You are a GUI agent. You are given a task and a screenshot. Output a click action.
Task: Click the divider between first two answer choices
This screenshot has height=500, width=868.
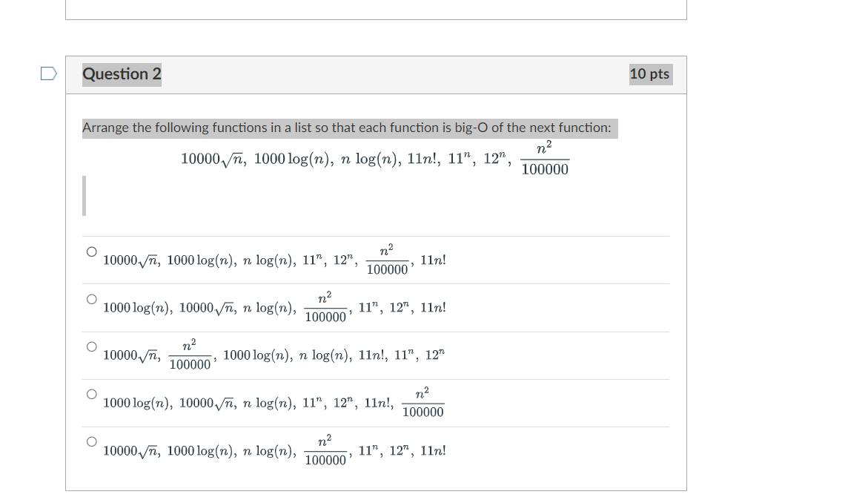point(374,283)
